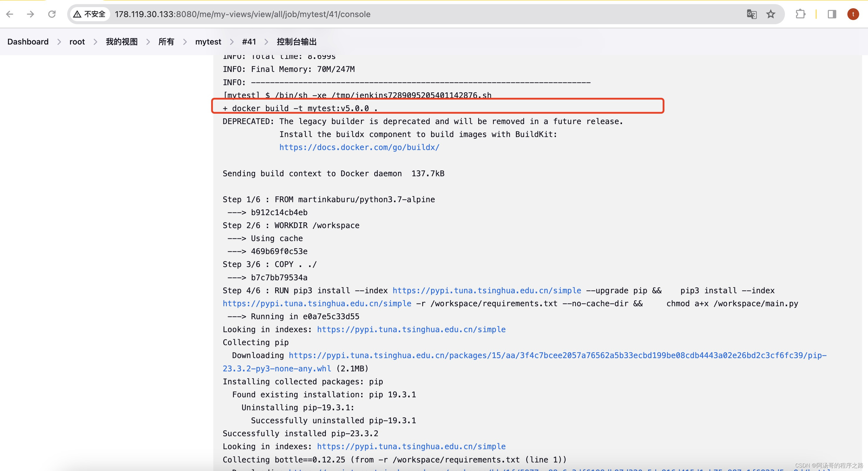868x471 pixels.
Task: Open build #41 breadcrumb
Action: [x=249, y=42]
